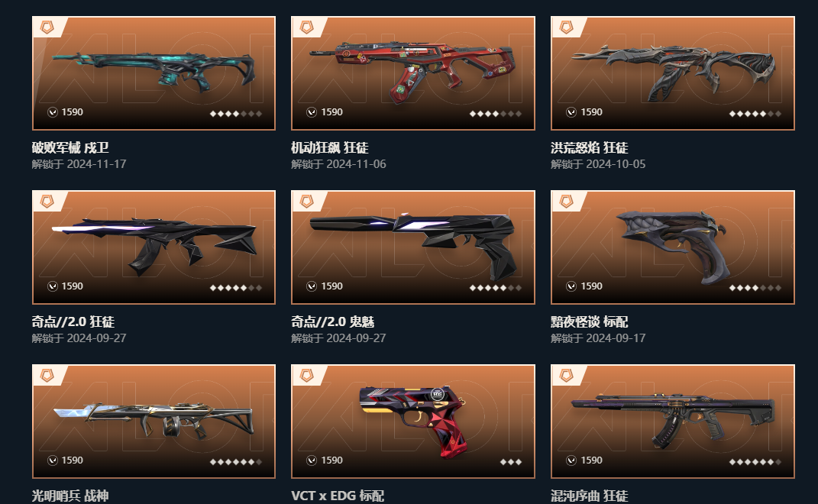Open the 光明哨兵 战神 weapon card
The image size is (818, 504).
[x=154, y=421]
